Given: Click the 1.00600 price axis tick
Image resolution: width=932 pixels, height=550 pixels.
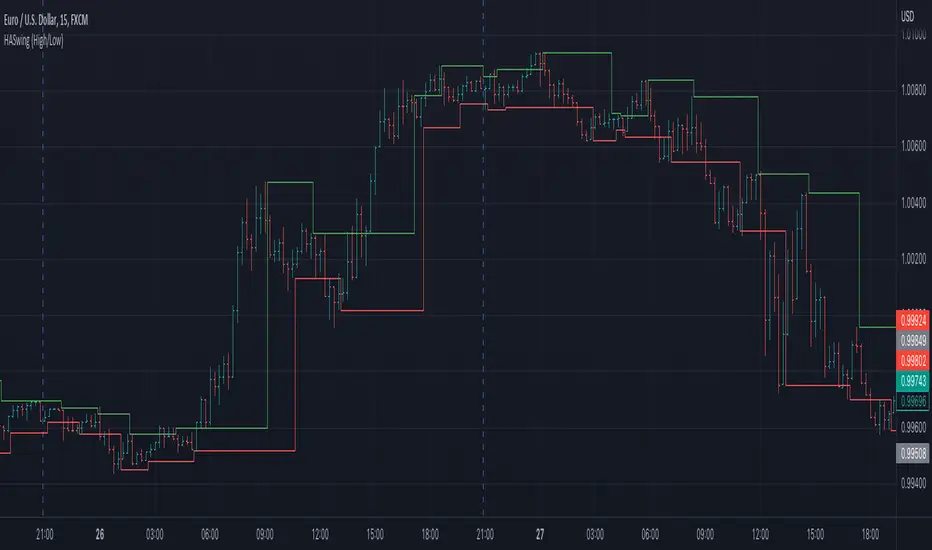Looking at the screenshot, I should pyautogui.click(x=912, y=146).
